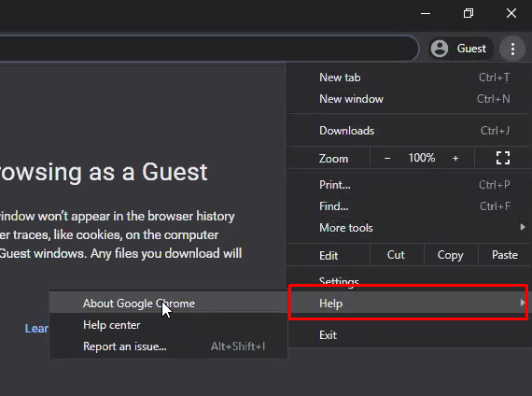Click Cut in the Edit row
Viewport: 532px width, 396px height.
point(396,255)
